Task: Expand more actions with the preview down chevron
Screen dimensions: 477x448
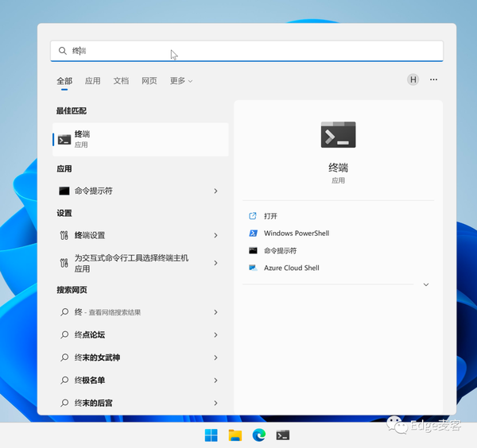Action: point(426,284)
